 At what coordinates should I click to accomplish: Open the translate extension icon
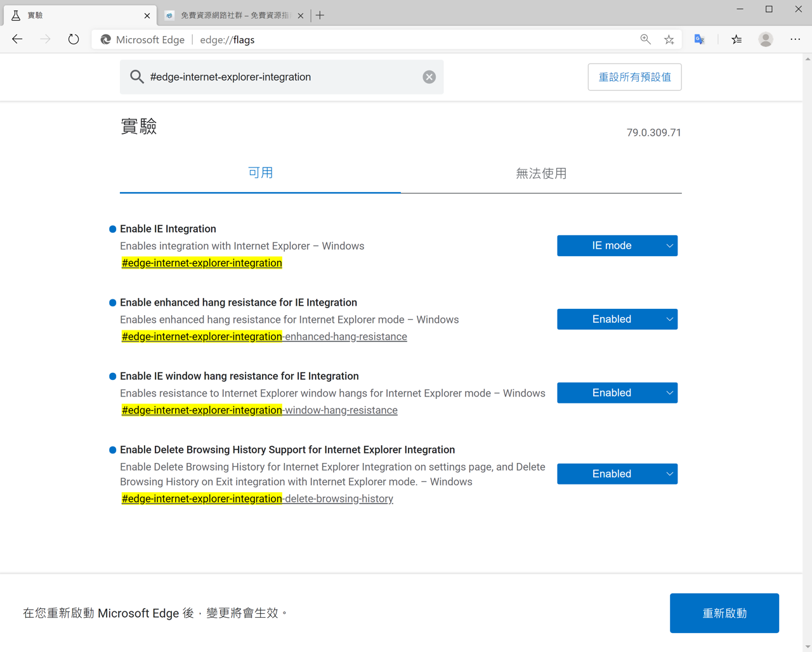coord(699,39)
